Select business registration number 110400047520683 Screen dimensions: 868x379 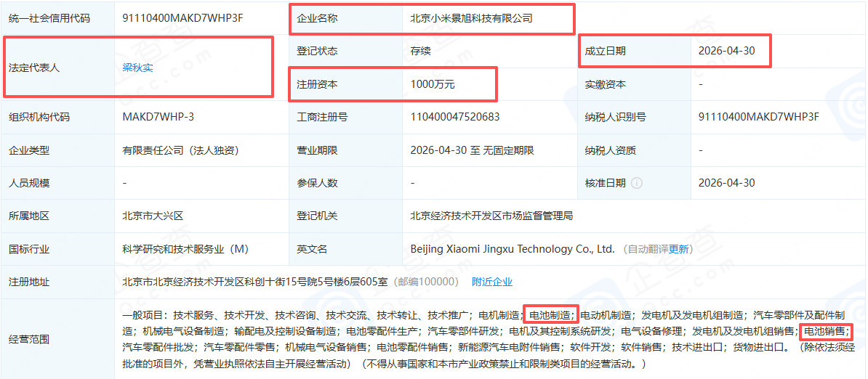tap(454, 117)
